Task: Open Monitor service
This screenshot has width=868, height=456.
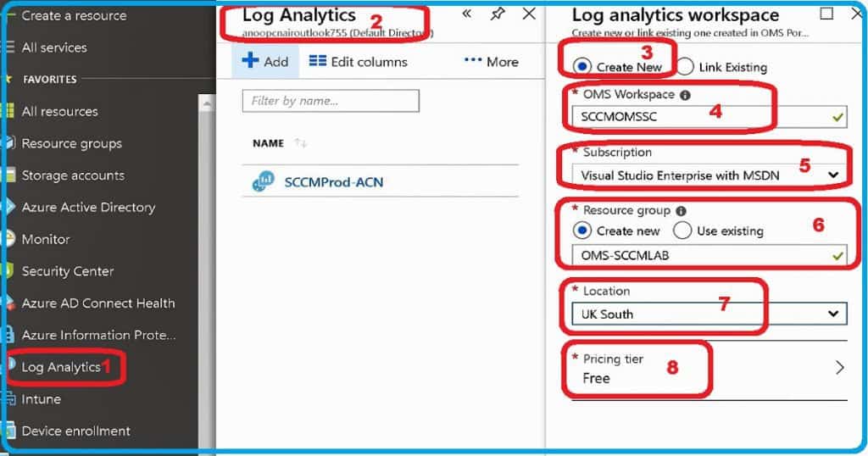Action: [46, 239]
